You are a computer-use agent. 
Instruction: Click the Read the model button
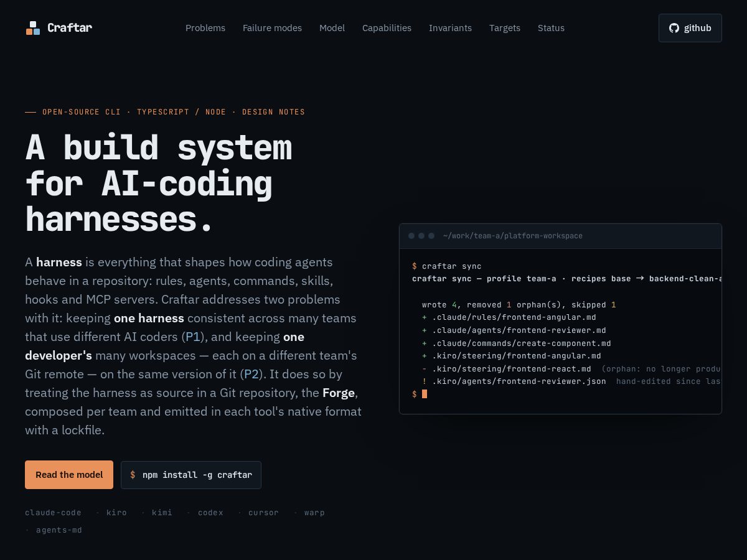pos(69,475)
